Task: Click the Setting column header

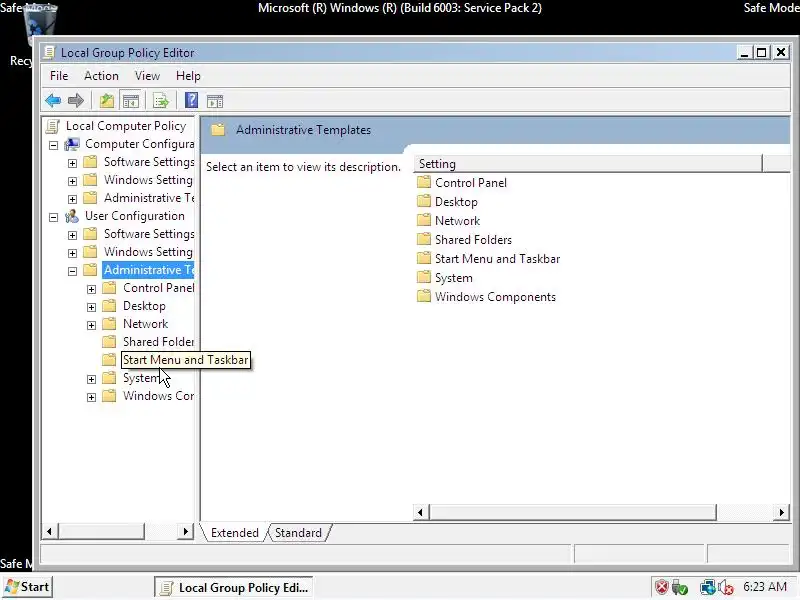Action: pyautogui.click(x=588, y=164)
